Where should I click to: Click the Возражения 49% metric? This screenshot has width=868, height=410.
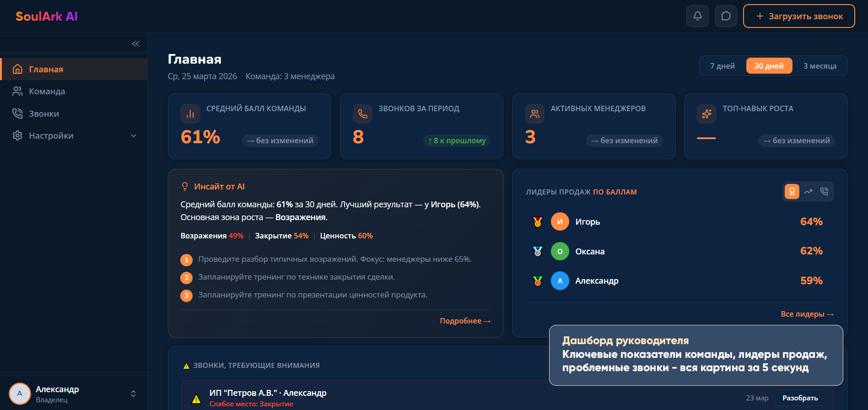click(212, 236)
